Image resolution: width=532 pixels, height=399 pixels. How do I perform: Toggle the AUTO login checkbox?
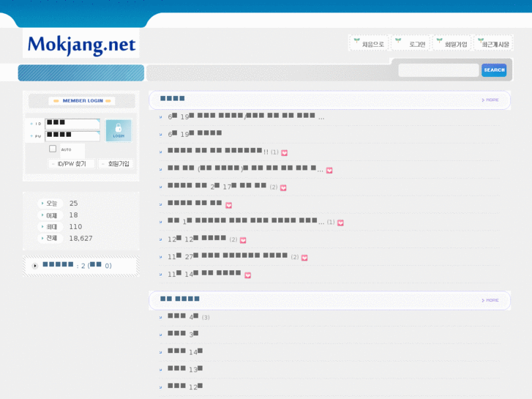coord(53,149)
